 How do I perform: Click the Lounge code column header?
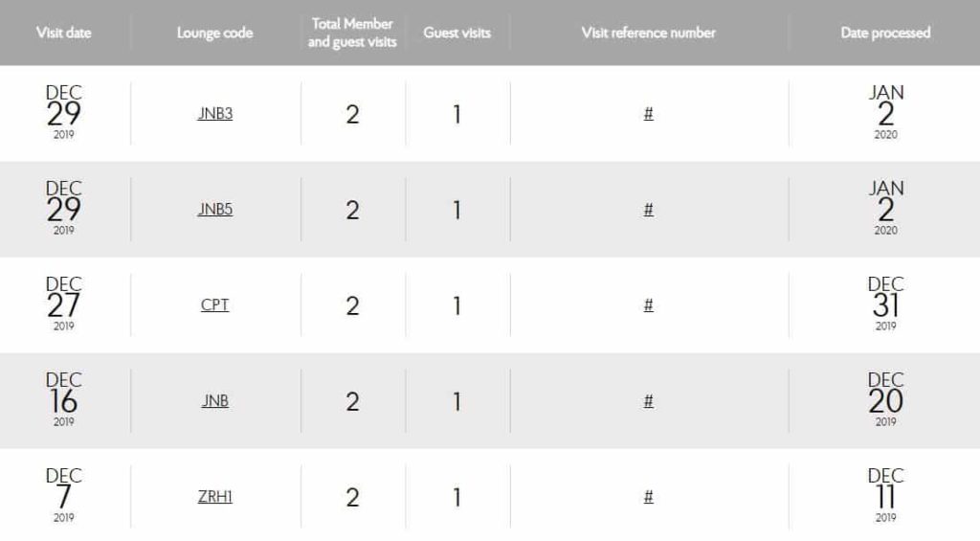pos(215,33)
